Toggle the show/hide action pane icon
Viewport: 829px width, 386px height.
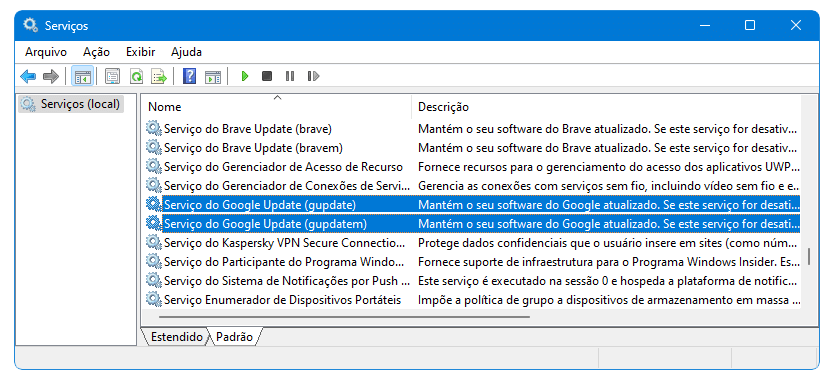[213, 77]
